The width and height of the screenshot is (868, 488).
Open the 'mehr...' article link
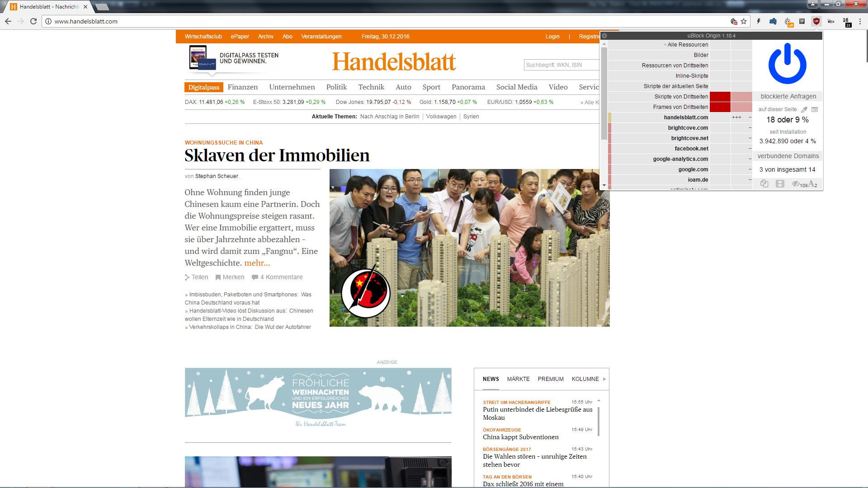(257, 263)
